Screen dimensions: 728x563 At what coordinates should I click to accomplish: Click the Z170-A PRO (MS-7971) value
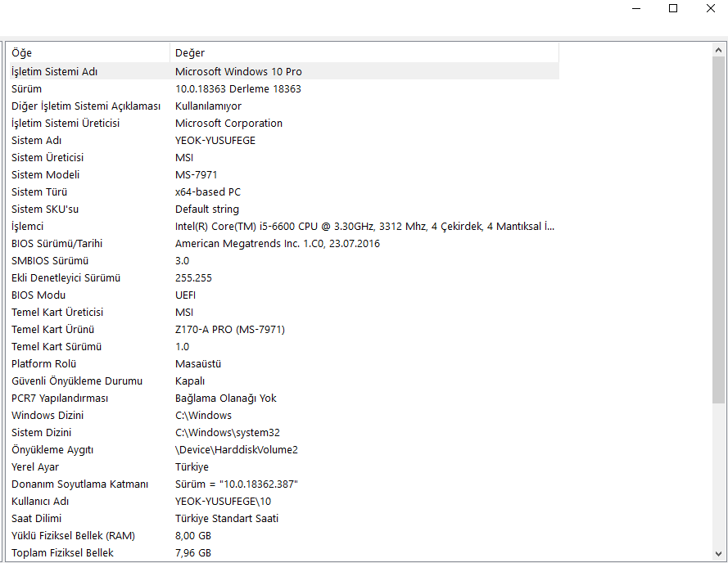pyautogui.click(x=230, y=329)
